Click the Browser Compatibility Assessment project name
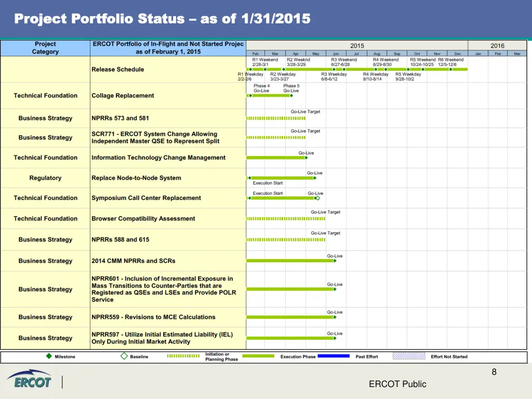 (x=143, y=219)
